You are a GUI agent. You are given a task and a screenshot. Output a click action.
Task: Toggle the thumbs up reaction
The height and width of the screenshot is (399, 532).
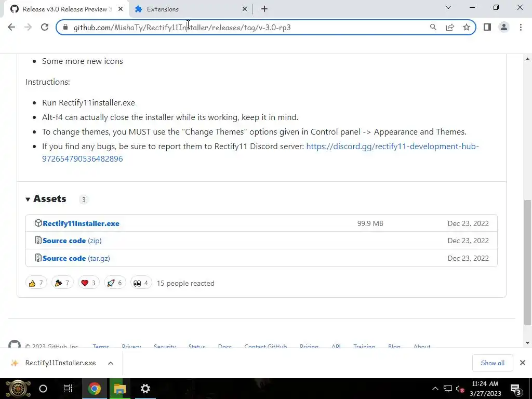click(x=36, y=283)
